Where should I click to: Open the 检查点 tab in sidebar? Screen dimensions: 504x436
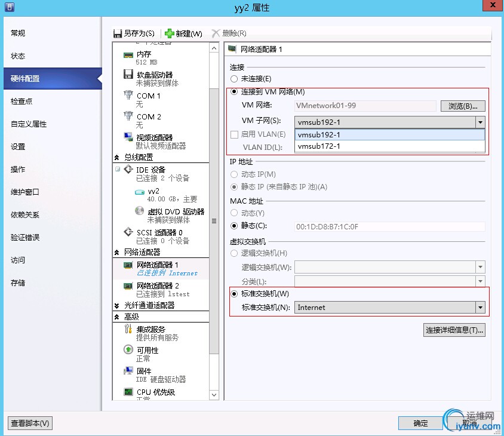(21, 102)
